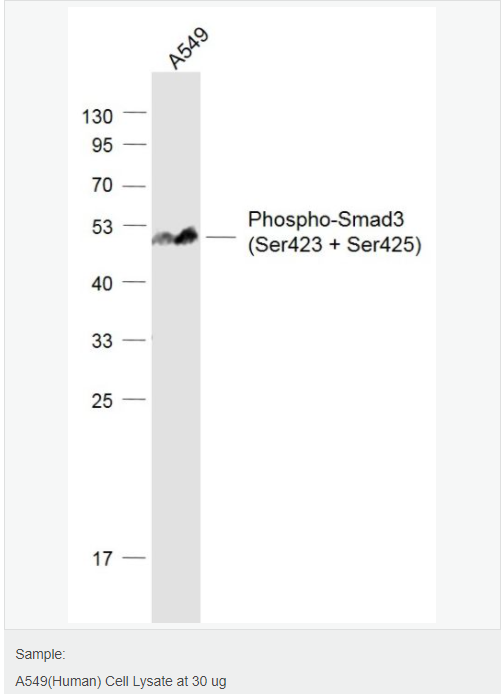Select the 40 kDa marker label
Image resolution: width=502 pixels, height=694 pixels.
point(102,284)
